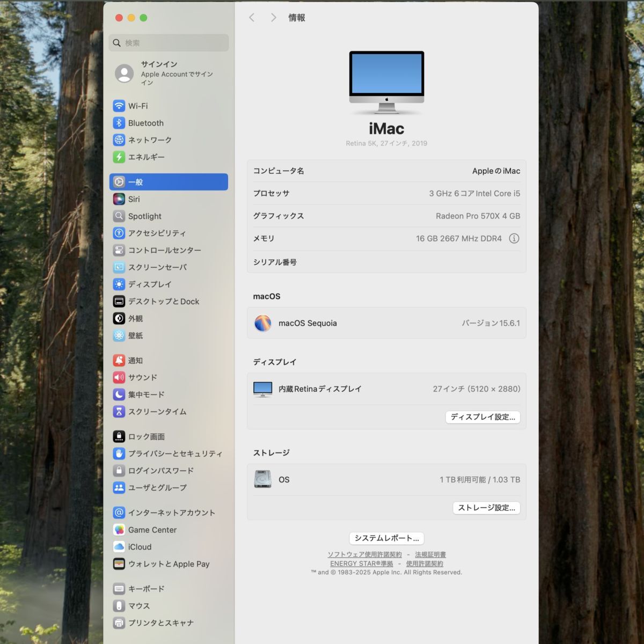Open マウス settings
The image size is (644, 644).
(169, 606)
